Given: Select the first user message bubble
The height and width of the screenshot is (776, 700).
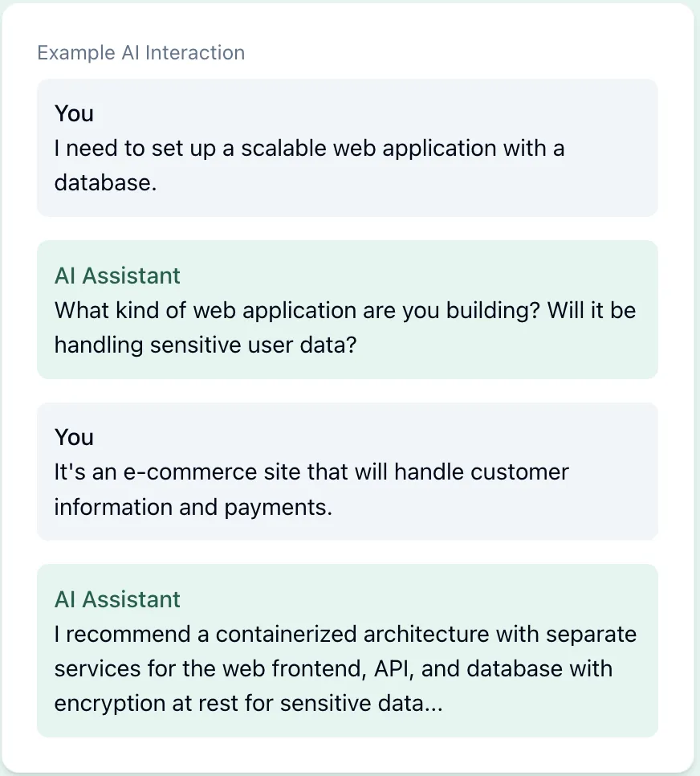Looking at the screenshot, I should [x=348, y=148].
